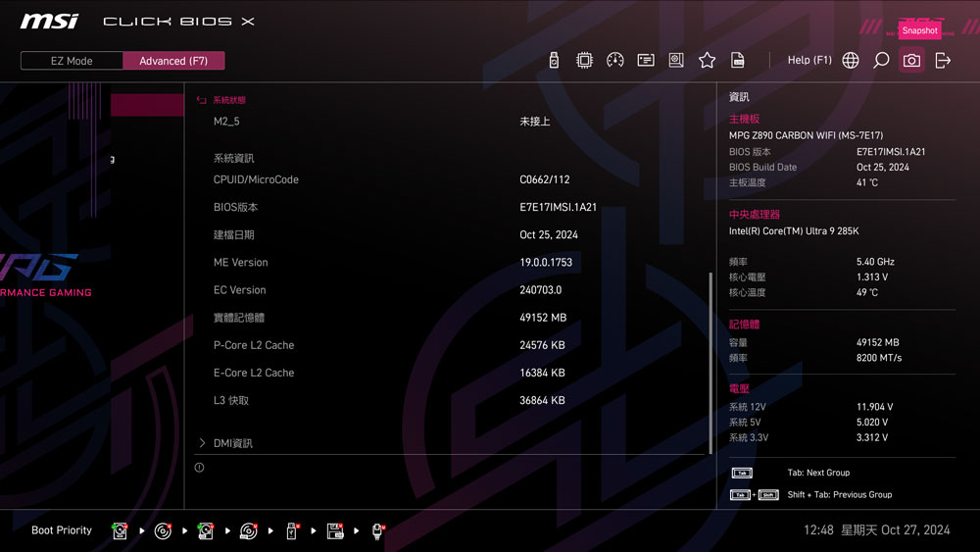Click the 記憶體 heading in info panel
Image resolution: width=980 pixels, height=552 pixels.
coord(744,325)
